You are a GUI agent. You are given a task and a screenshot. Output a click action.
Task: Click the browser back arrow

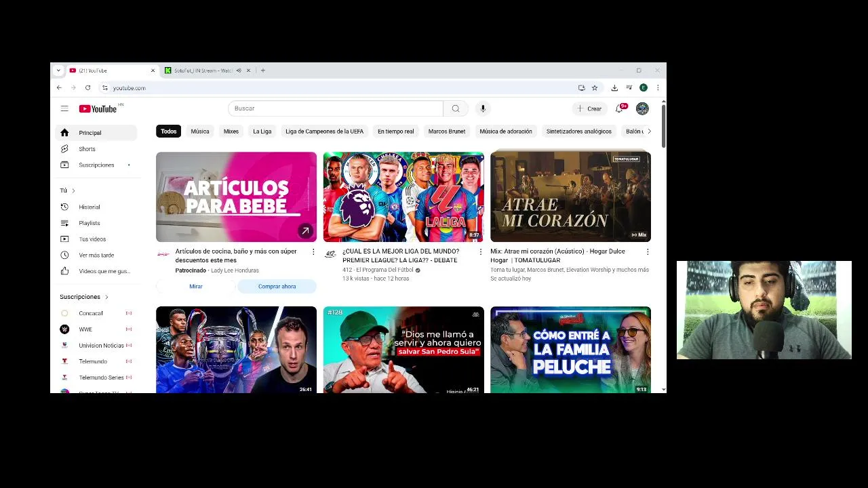click(59, 87)
